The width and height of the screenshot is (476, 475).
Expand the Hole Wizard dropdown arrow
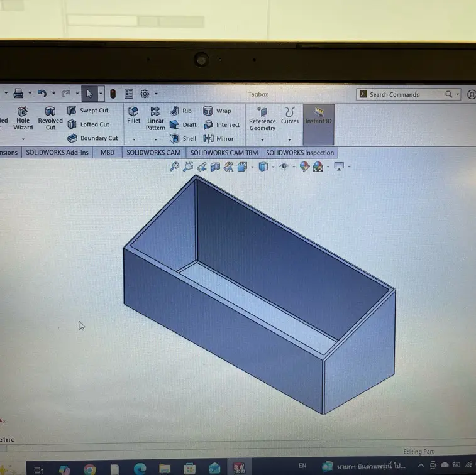(23, 139)
